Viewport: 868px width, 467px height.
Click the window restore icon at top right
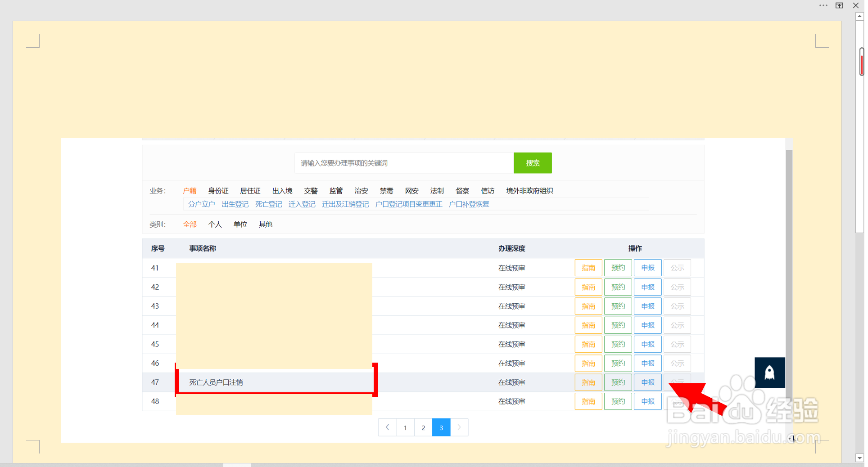point(839,5)
